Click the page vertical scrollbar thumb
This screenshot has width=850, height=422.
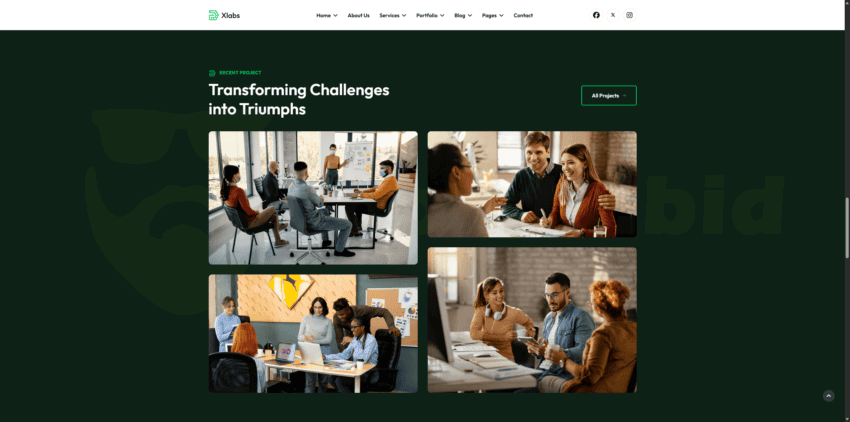[x=847, y=228]
